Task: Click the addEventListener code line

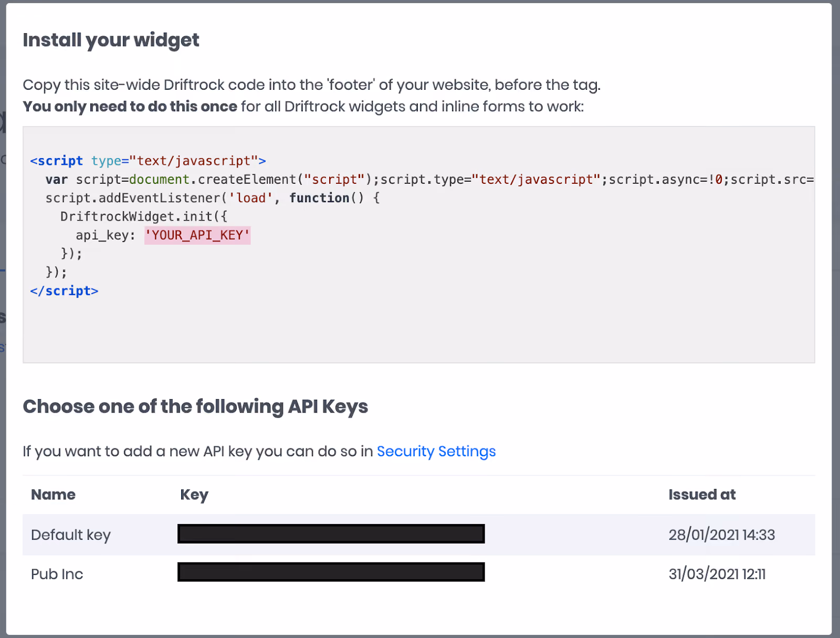Action: pos(213,198)
